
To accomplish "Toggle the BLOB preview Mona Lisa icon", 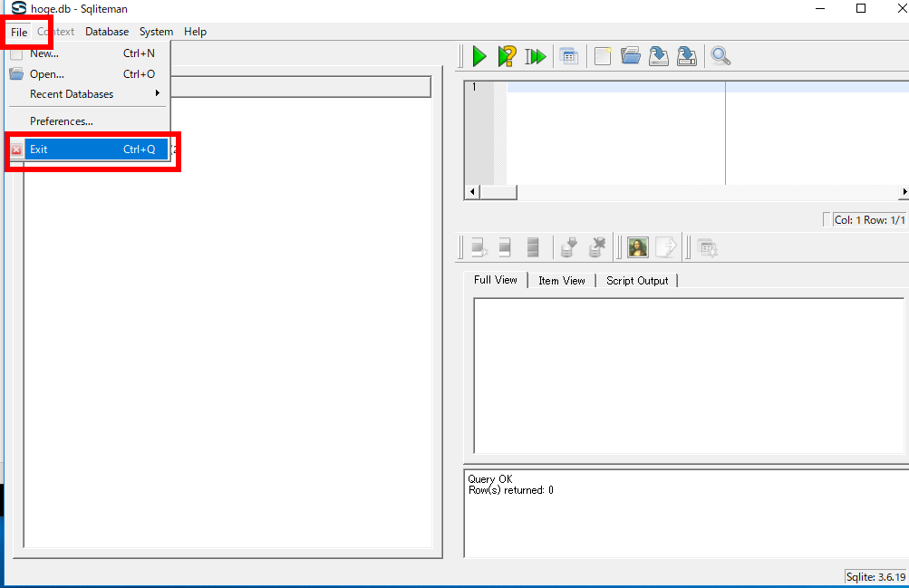I will [638, 247].
